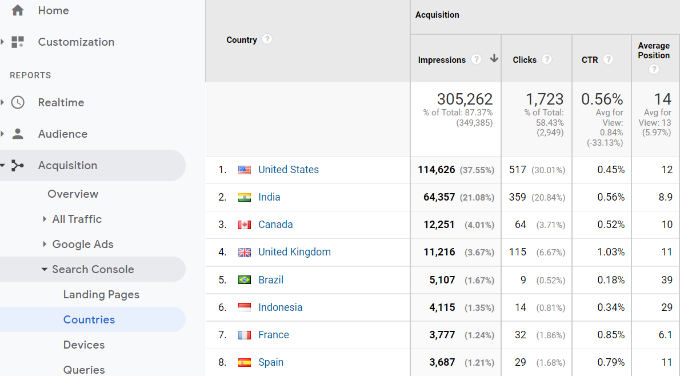
Task: Select Acquisition Overview report
Action: click(x=73, y=194)
